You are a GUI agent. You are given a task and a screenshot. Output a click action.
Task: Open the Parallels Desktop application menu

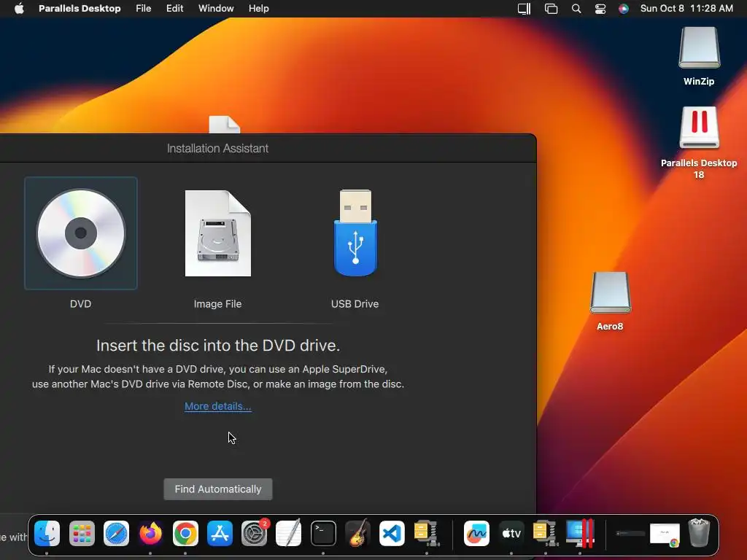(x=80, y=9)
